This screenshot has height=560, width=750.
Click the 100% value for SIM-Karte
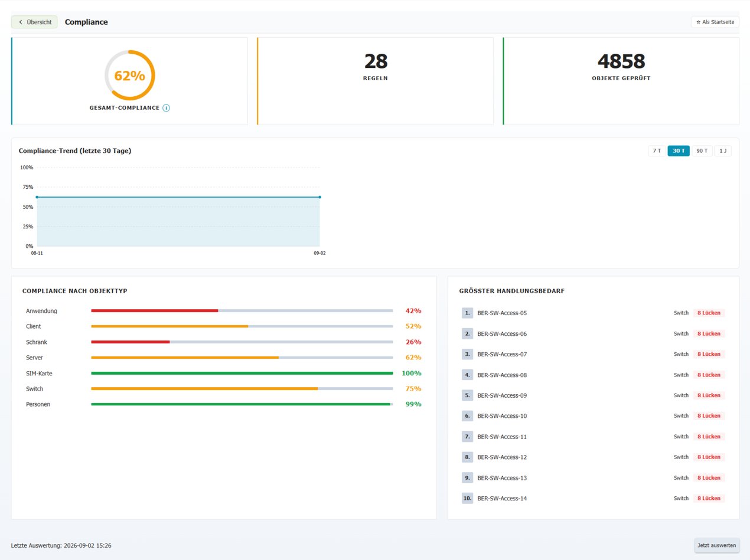411,373
